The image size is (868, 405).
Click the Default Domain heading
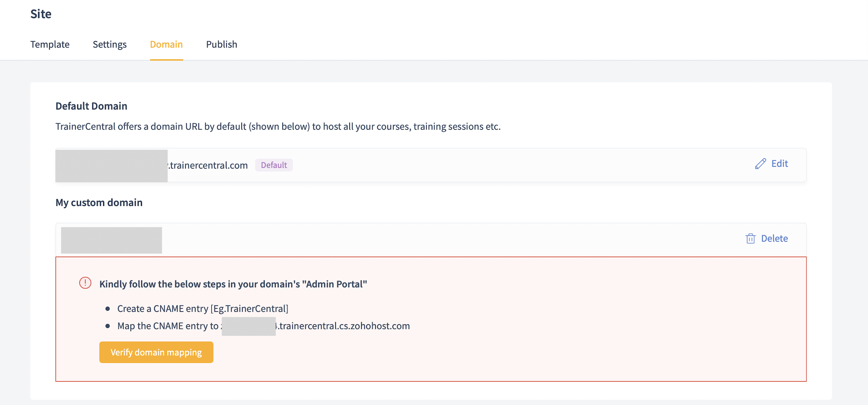click(91, 106)
